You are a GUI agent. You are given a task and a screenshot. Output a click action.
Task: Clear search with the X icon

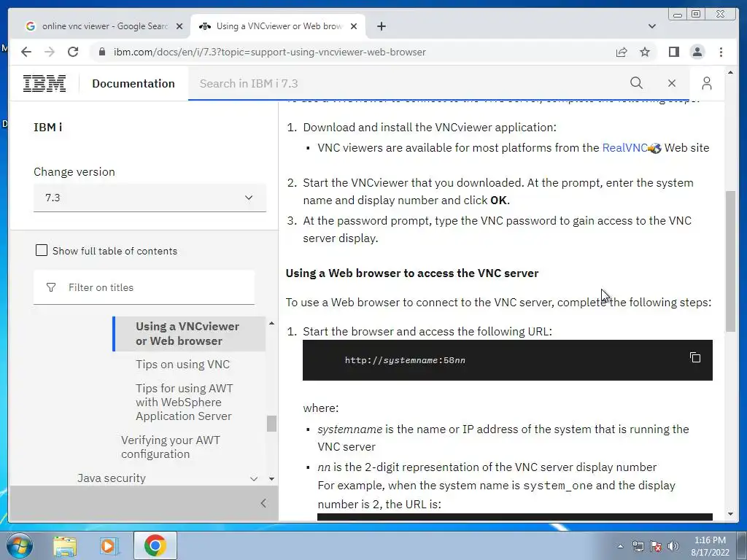tap(672, 83)
